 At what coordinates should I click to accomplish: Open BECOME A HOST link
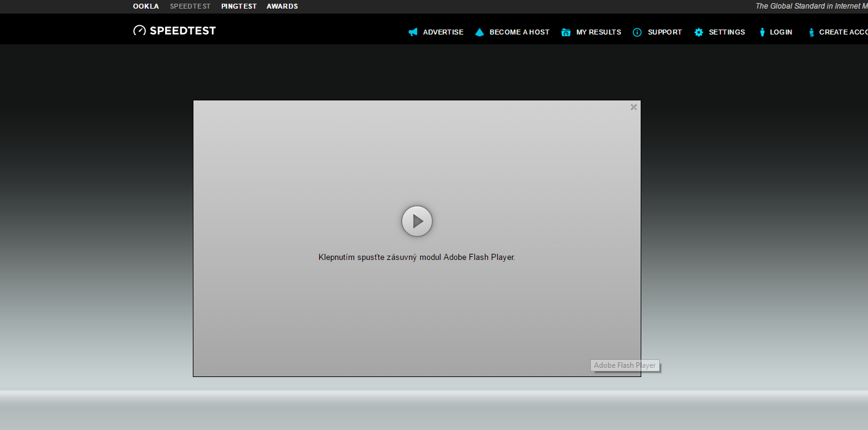[x=519, y=32]
